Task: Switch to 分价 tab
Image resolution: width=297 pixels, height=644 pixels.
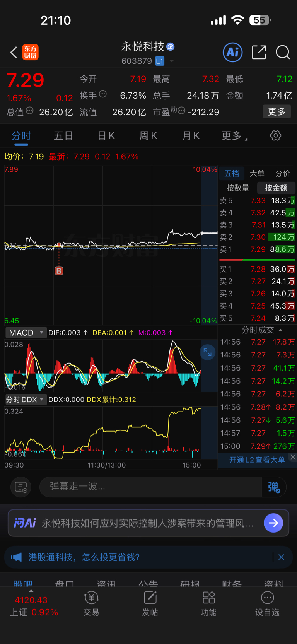Action: click(282, 173)
